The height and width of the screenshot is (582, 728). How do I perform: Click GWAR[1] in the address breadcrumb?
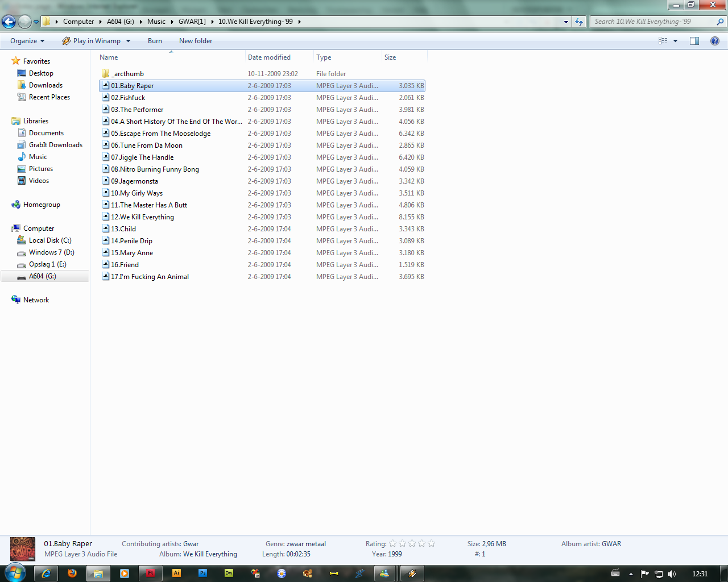[x=192, y=22]
